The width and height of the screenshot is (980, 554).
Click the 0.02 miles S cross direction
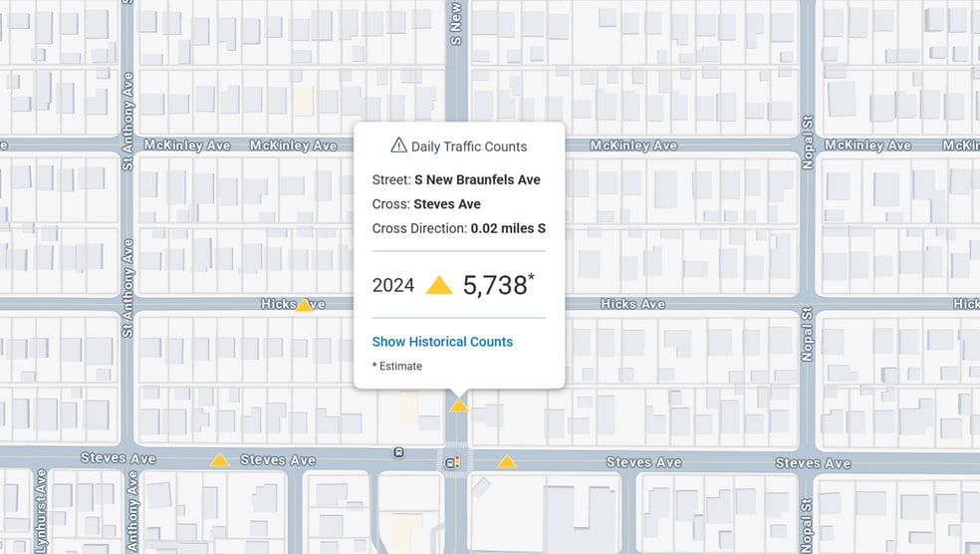(508, 228)
